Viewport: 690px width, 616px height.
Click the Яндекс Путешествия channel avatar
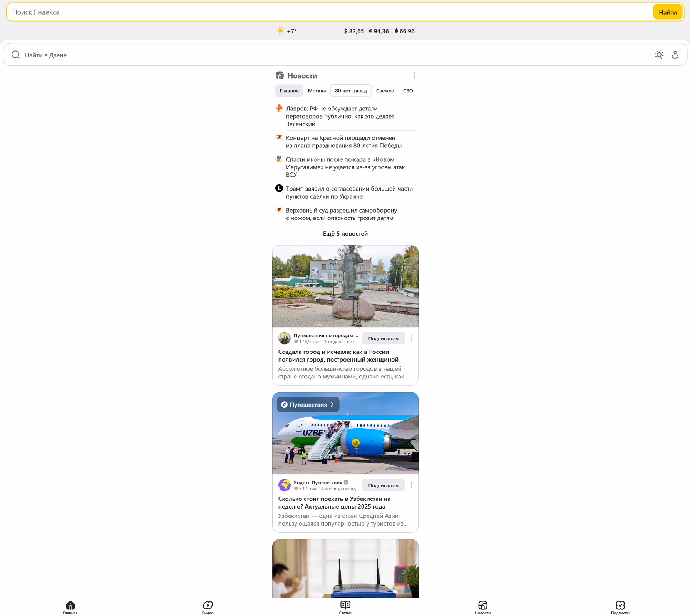(285, 485)
